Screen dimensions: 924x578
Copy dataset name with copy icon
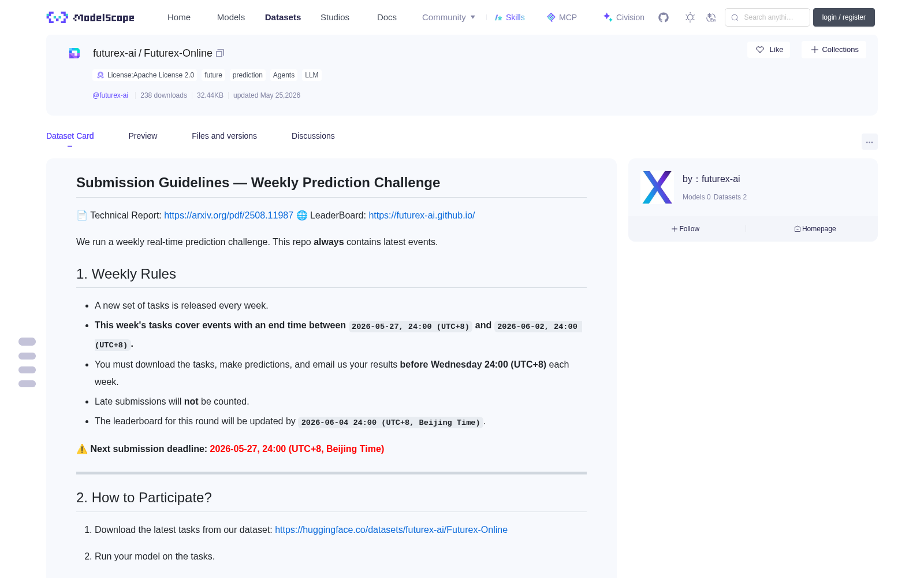pos(220,53)
